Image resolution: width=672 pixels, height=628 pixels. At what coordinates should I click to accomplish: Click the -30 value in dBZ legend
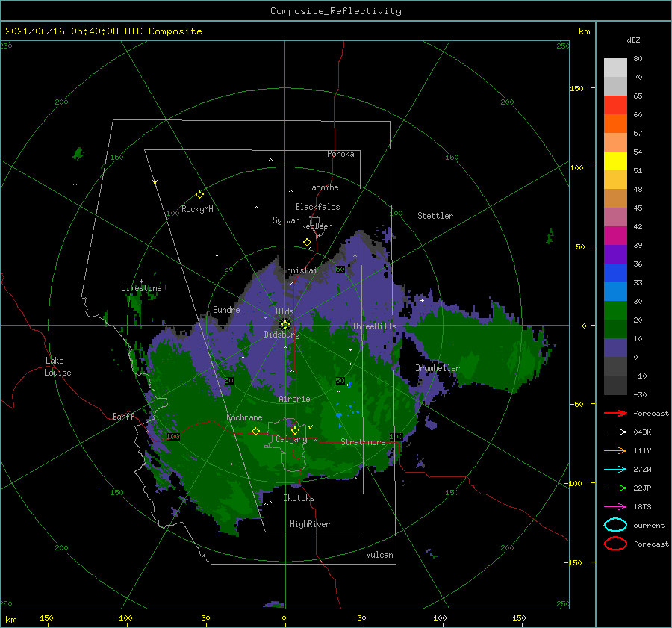click(x=640, y=395)
